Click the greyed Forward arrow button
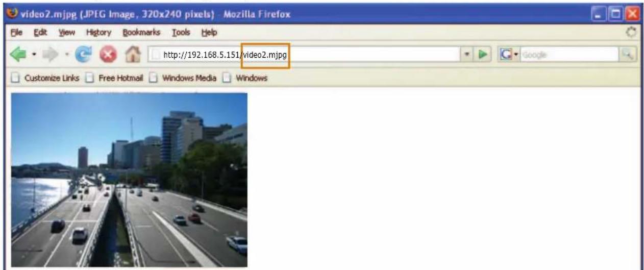The width and height of the screenshot is (644, 270). point(51,55)
